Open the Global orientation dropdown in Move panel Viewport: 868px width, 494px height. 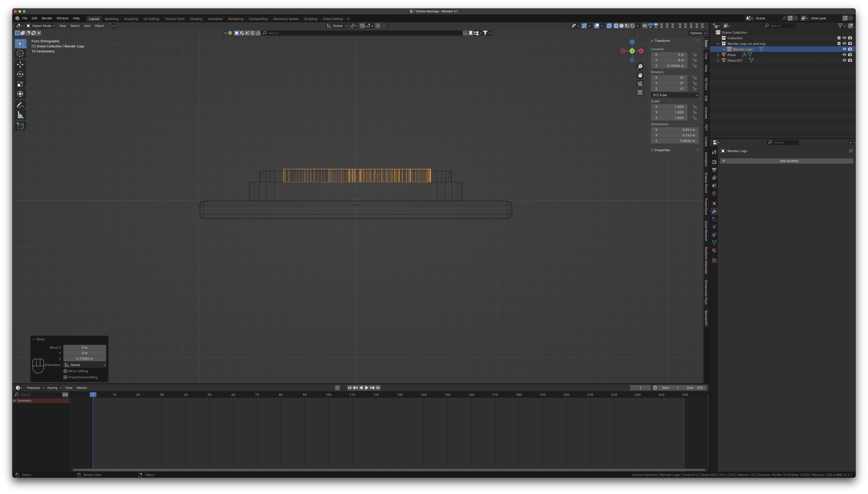coord(85,365)
